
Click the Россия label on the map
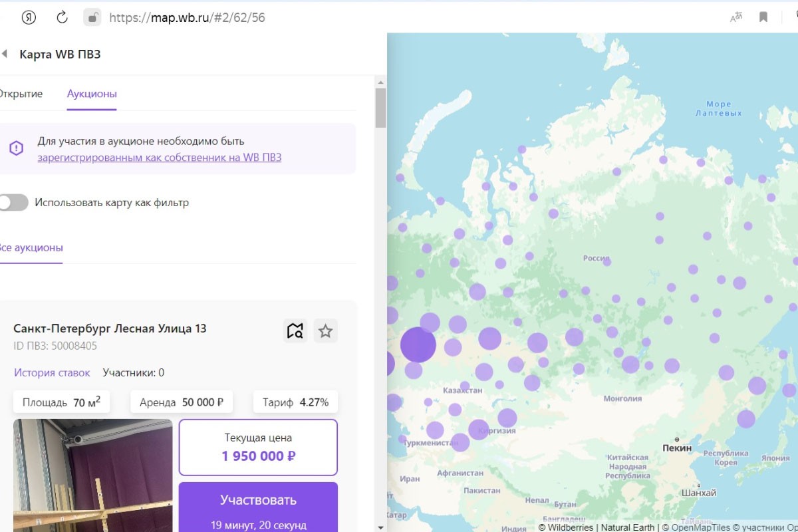pos(597,258)
